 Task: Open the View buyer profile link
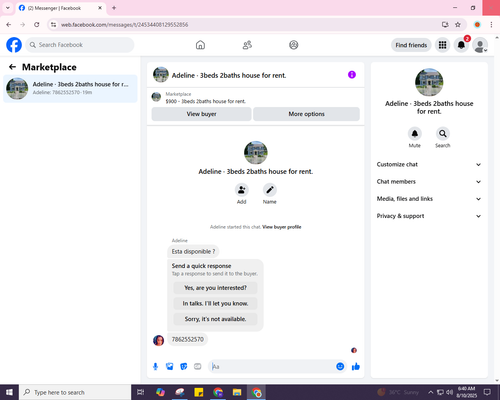click(x=282, y=227)
